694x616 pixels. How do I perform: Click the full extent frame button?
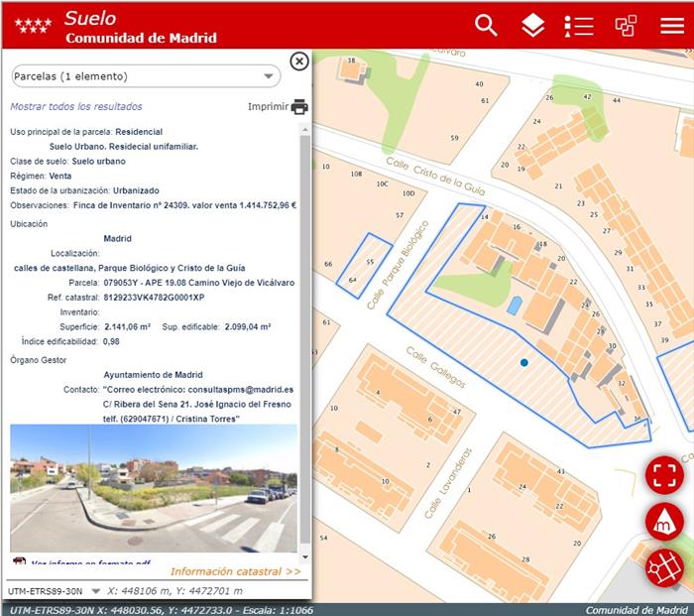664,474
